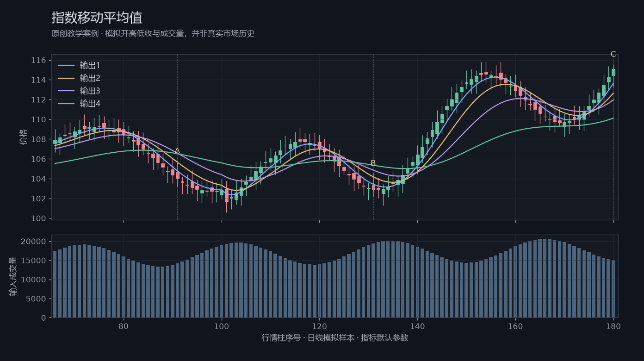Click the volume tick value 15000
644x361 pixels.
tap(34, 261)
